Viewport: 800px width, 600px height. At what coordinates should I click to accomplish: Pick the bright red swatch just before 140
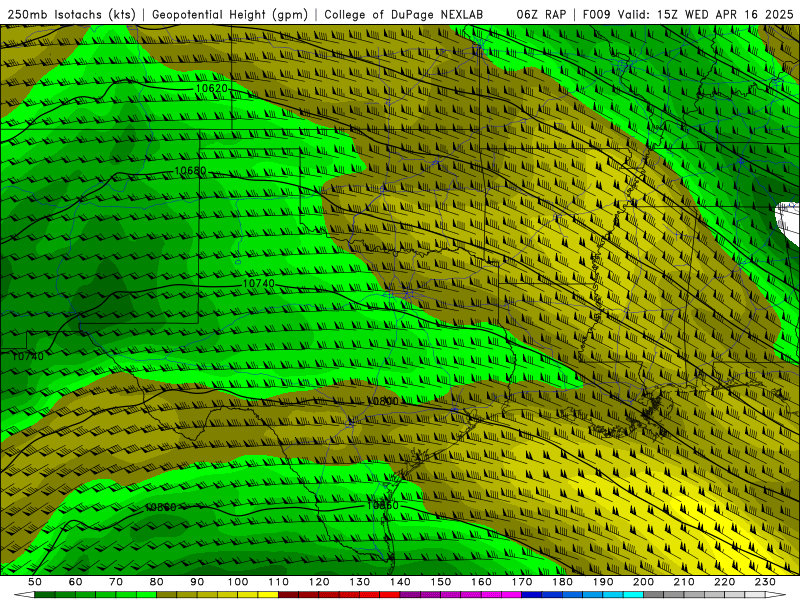tap(390, 595)
